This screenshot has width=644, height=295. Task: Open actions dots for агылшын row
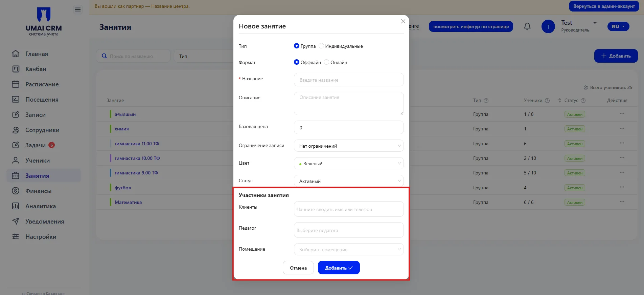coord(622,114)
